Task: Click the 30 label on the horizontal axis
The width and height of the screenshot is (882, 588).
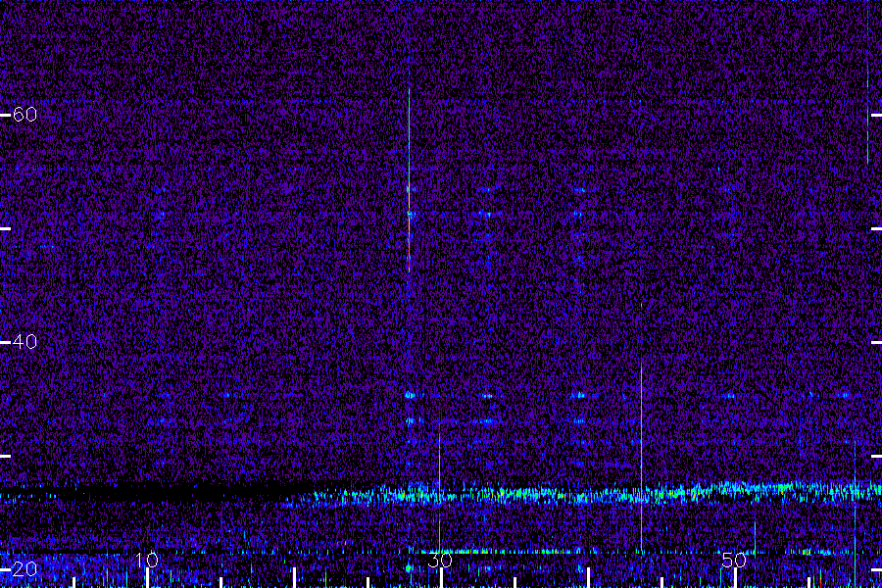Action: point(440,560)
